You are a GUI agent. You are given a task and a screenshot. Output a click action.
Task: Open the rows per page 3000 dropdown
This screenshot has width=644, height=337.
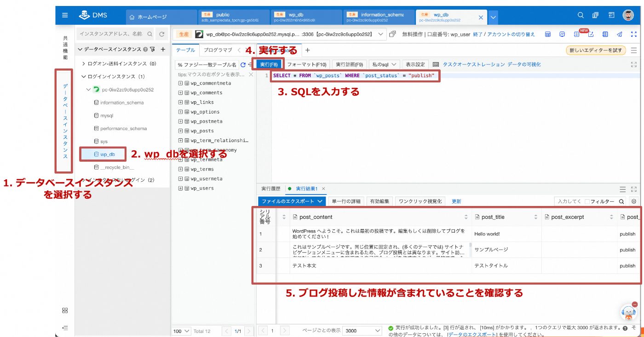pos(362,331)
